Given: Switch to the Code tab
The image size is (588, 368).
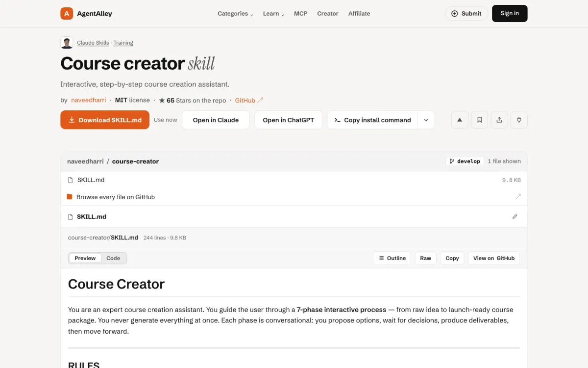Looking at the screenshot, I should [113, 258].
